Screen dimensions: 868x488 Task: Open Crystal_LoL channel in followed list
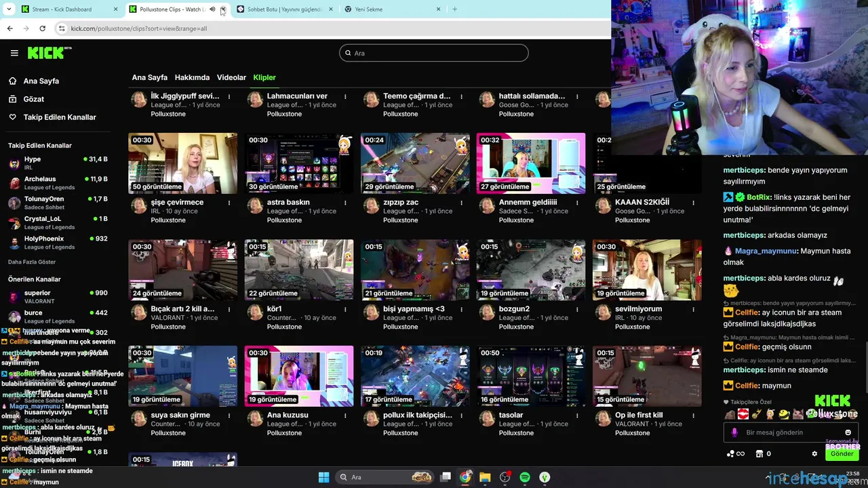(58, 222)
